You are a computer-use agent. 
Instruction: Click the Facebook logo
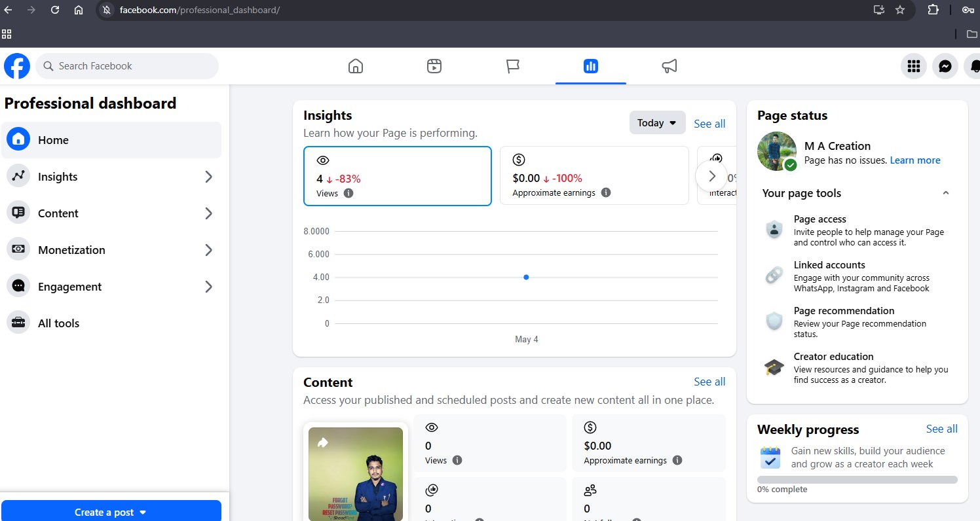coord(17,66)
